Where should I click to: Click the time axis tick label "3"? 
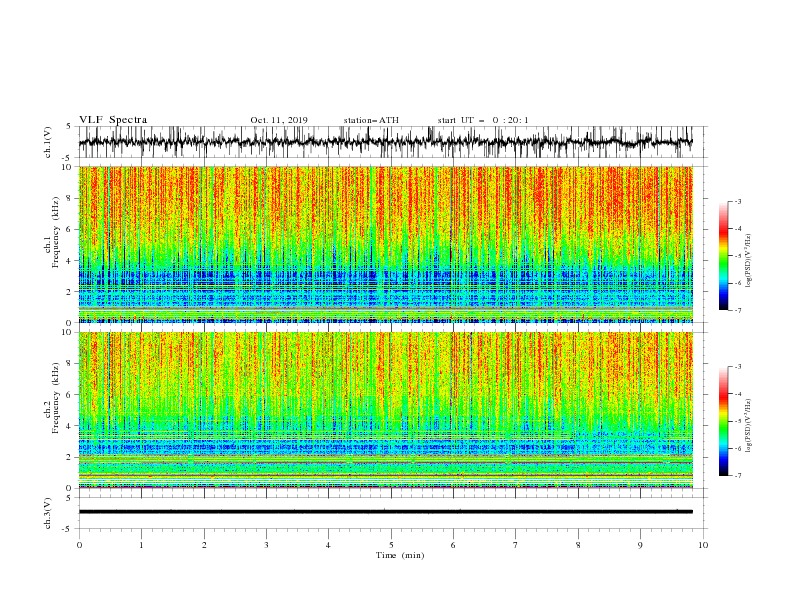click(x=266, y=545)
